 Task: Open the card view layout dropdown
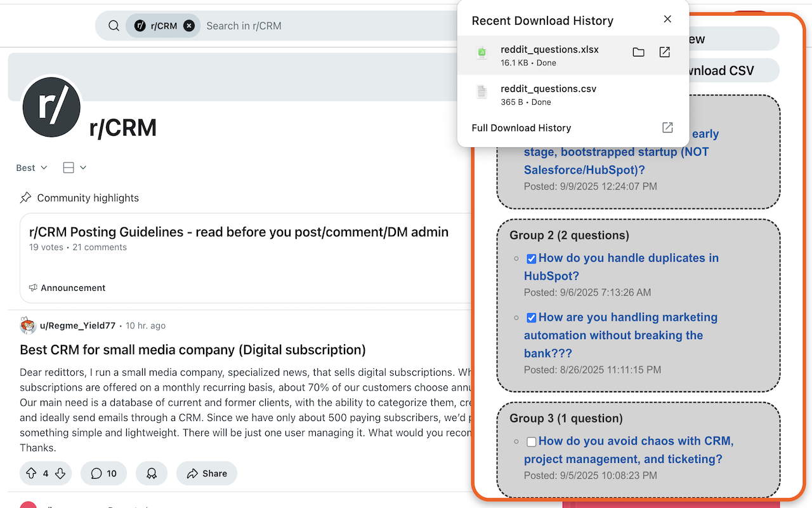75,168
